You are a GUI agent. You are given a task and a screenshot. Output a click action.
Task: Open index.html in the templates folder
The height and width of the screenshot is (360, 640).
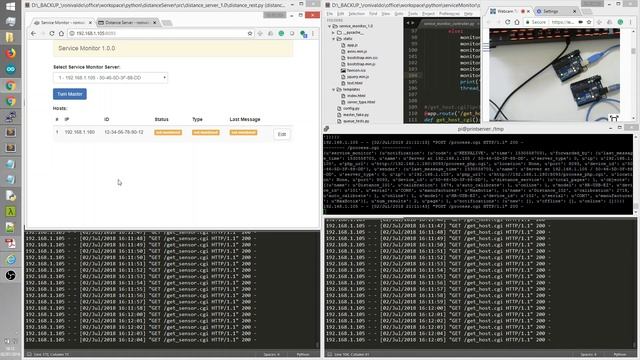(x=356, y=96)
